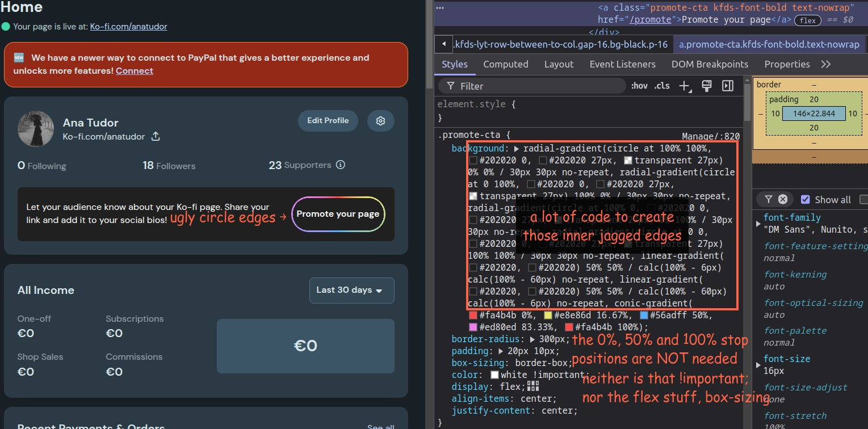
Task: Expand the font-family computed property
Action: coord(759,224)
